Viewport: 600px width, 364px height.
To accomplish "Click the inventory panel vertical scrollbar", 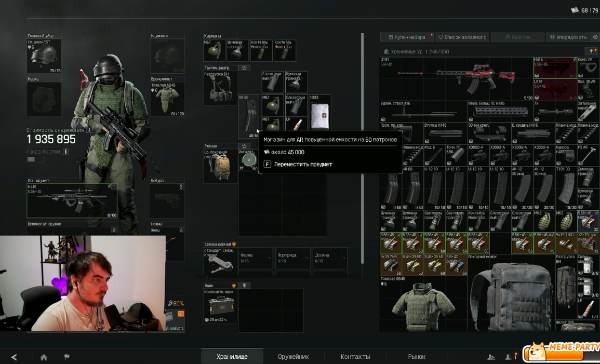I will (x=362, y=149).
